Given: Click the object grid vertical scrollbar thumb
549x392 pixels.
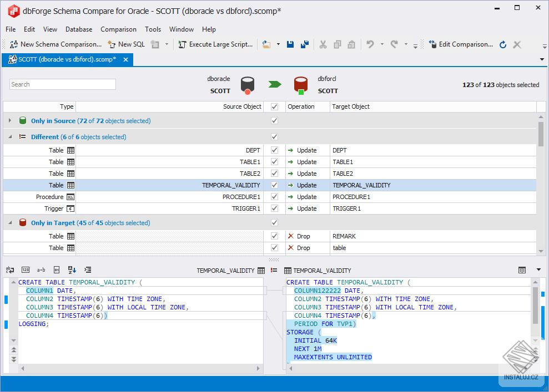Looking at the screenshot, I should [x=541, y=134].
